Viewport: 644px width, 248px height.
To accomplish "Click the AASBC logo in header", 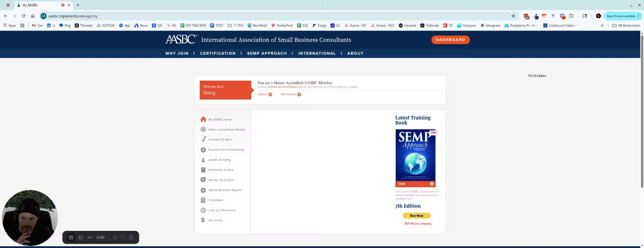I will 181,39.
